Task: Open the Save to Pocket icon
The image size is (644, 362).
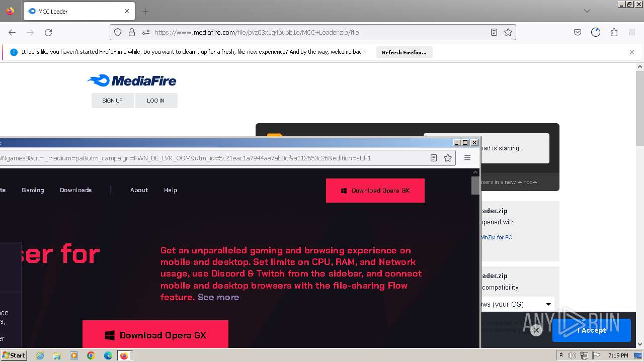Action: 578,32
